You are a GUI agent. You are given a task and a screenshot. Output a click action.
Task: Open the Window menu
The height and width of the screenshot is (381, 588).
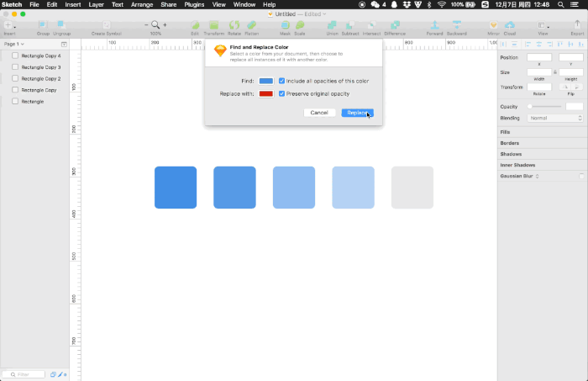click(244, 4)
